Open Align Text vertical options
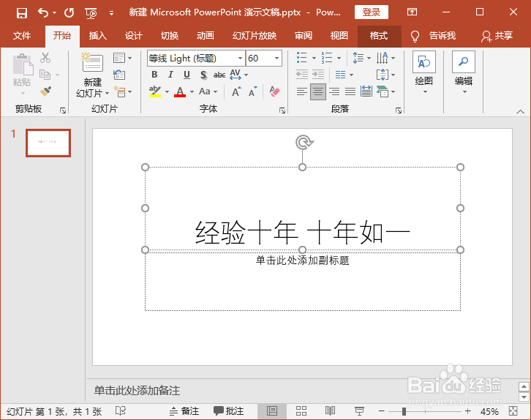Image resolution: width=531 pixels, height=420 pixels. (385, 75)
